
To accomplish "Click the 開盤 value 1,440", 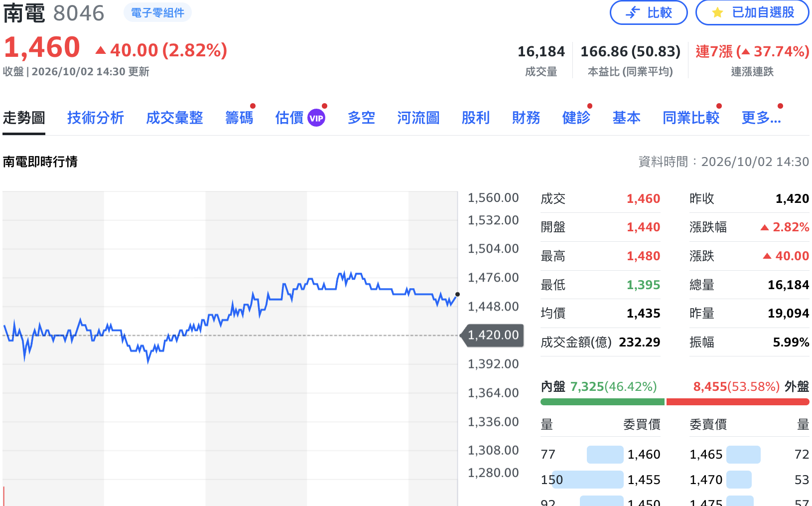I will click(x=643, y=227).
